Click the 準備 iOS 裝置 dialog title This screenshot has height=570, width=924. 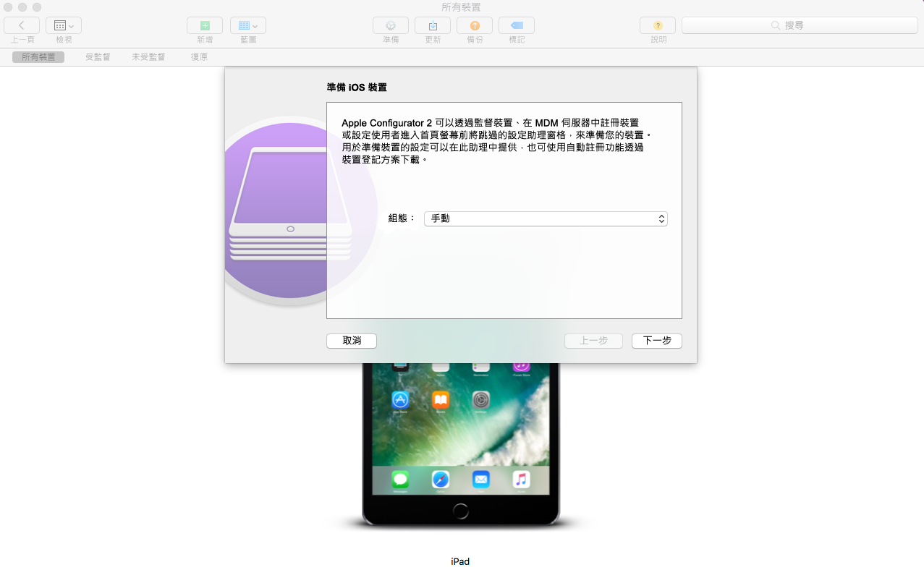(357, 88)
